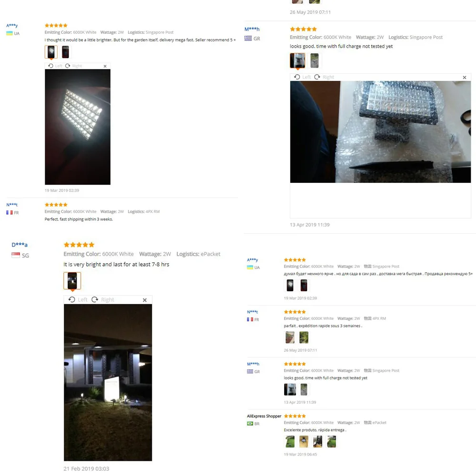Image resolution: width=476 pixels, height=476 pixels.
Task: Open second thumbnail in A***y's English review
Action: click(x=65, y=52)
